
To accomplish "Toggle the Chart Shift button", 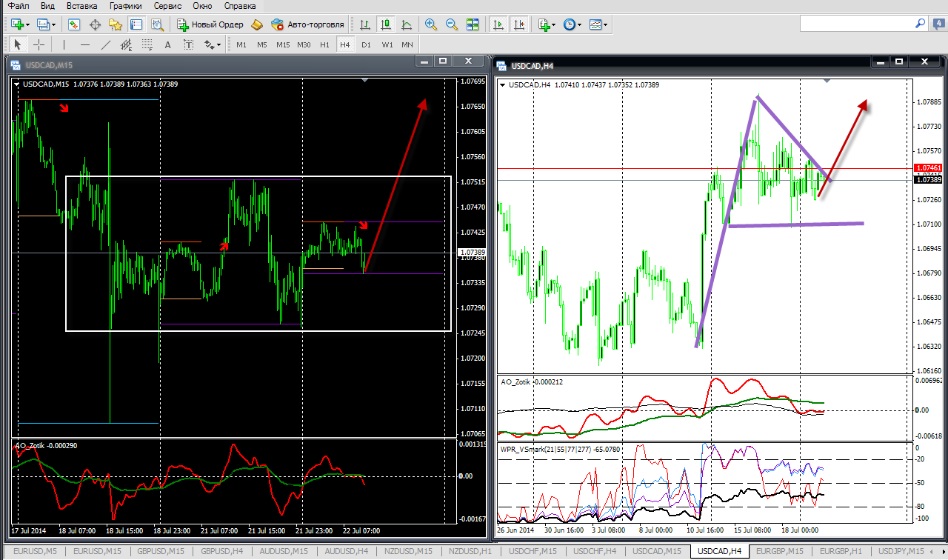I will [519, 24].
